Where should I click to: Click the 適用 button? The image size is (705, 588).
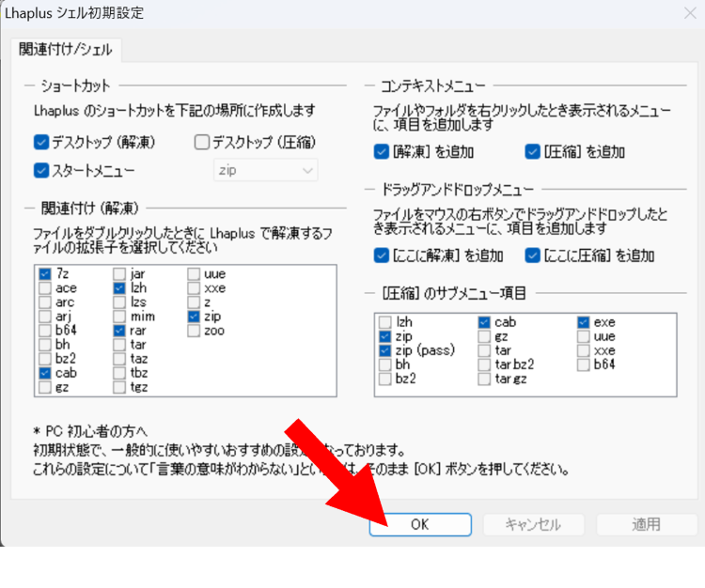tap(646, 524)
